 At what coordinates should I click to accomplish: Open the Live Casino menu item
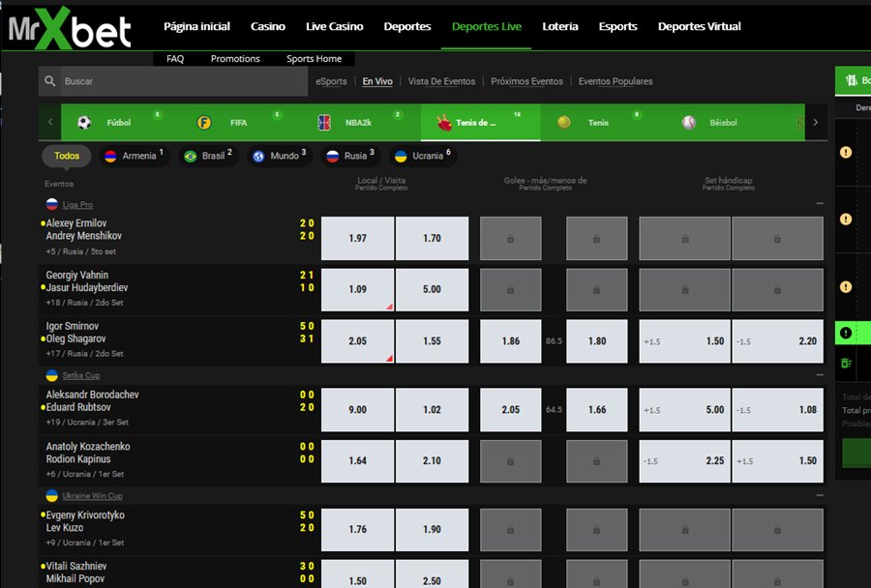(335, 26)
